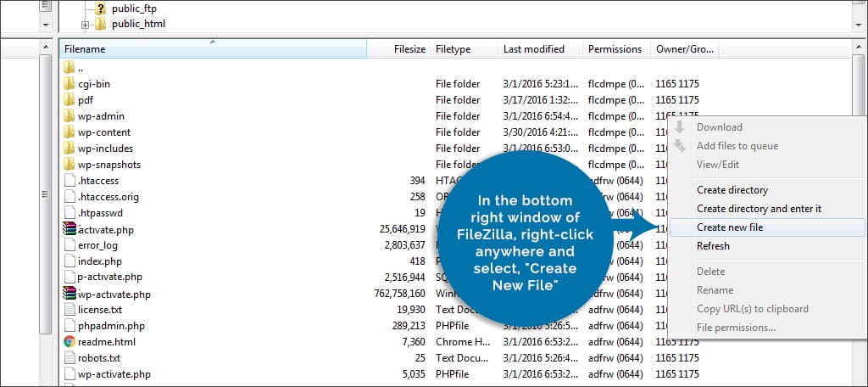Expand the public_html tree node
Viewport: 868px width, 387px height.
pyautogui.click(x=86, y=25)
